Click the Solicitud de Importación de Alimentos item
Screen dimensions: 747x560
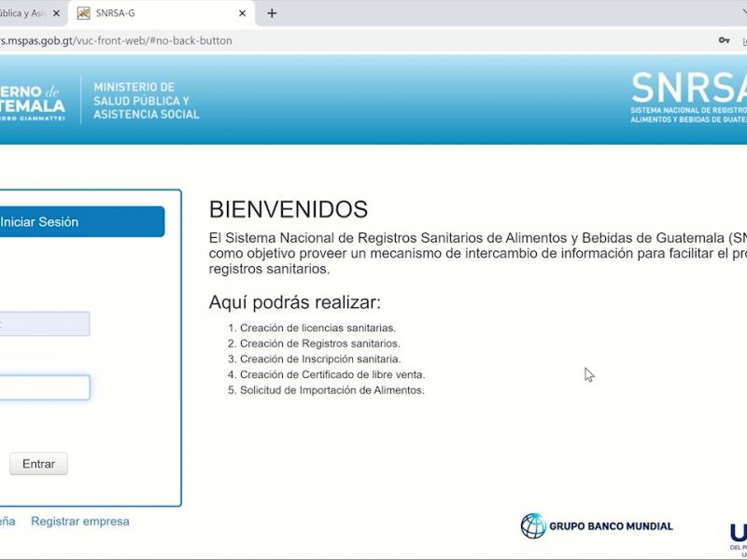tap(331, 390)
